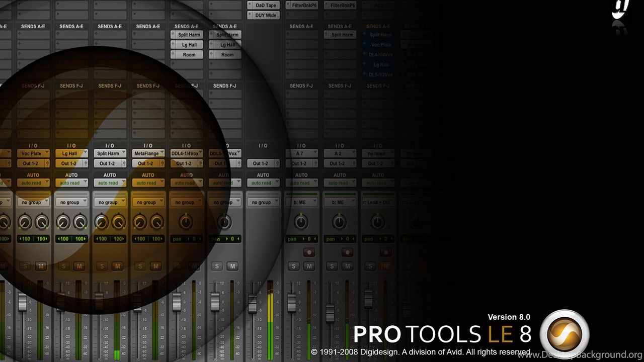Solo the A 7 track

point(294,266)
